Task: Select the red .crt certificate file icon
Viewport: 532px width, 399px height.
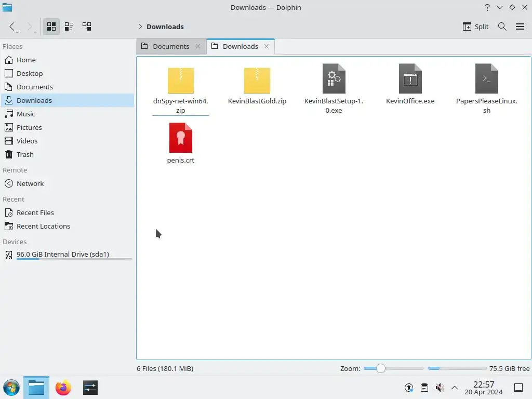Action: click(x=180, y=138)
